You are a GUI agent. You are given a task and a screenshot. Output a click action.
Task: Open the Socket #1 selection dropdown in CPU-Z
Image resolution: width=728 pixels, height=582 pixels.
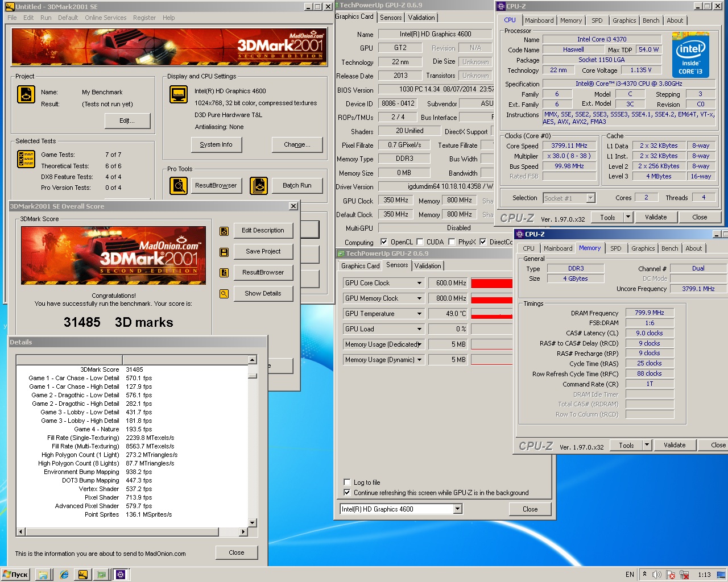click(x=590, y=198)
